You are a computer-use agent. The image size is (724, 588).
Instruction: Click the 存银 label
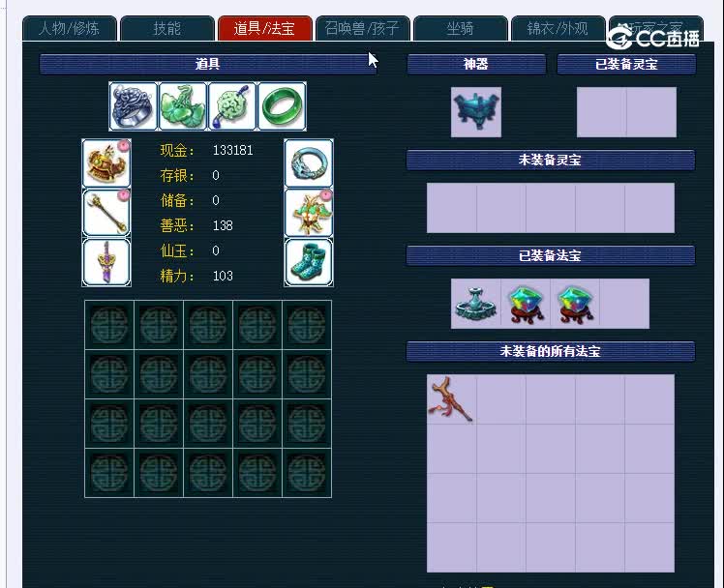pyautogui.click(x=177, y=176)
